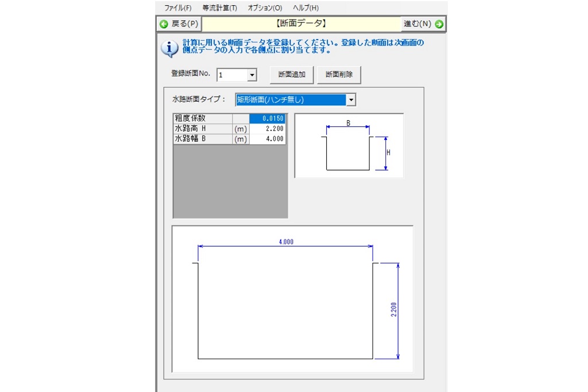Viewport: 588px width, 392px height.
Task: Open the ヘルプ(H) menu
Action: coord(305,8)
